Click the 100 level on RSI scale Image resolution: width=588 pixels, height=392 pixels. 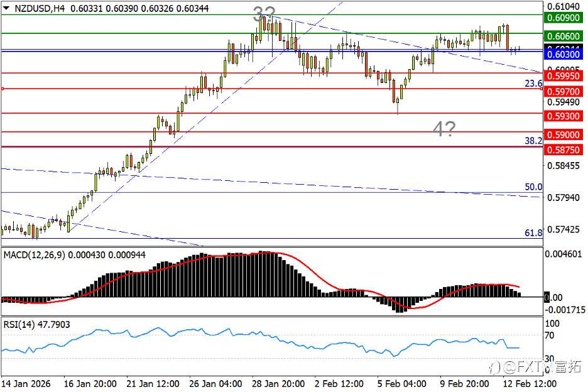552,324
